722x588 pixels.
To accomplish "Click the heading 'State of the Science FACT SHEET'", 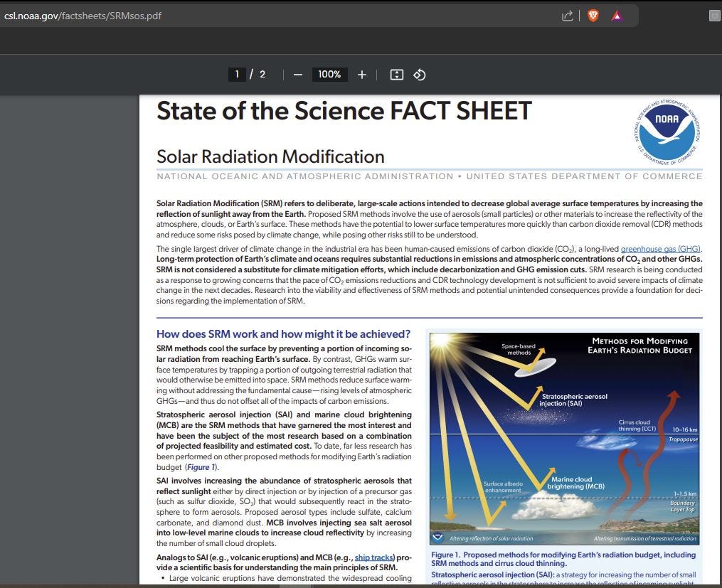I will [344, 111].
